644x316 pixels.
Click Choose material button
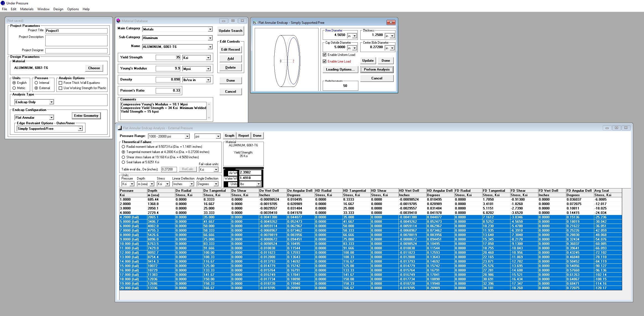[94, 68]
